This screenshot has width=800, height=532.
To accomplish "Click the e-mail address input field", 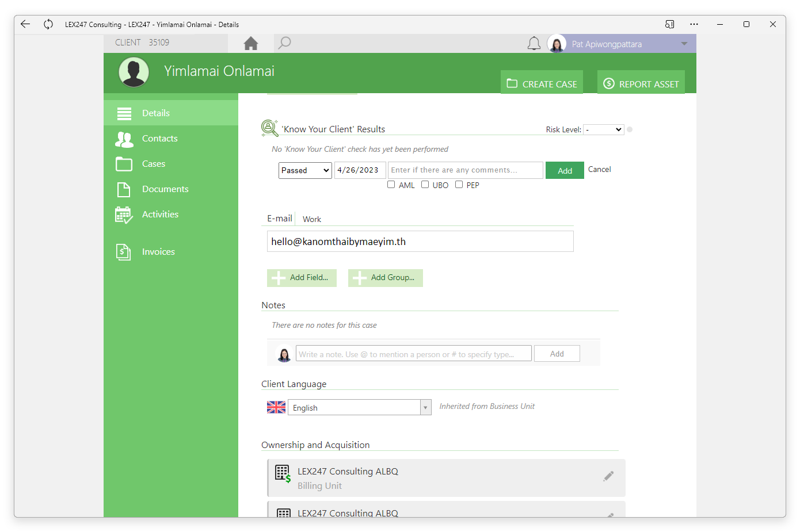I will (420, 242).
